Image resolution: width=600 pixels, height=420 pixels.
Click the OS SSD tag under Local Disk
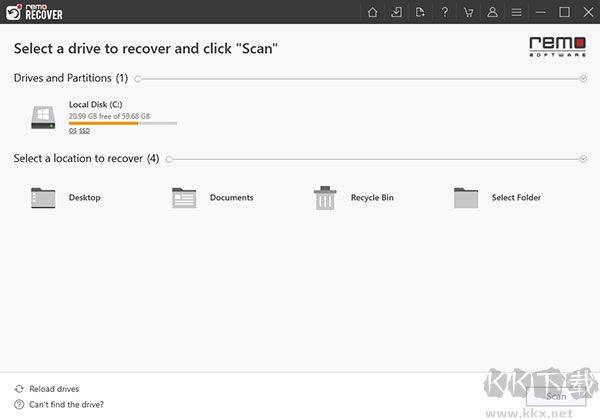point(79,131)
